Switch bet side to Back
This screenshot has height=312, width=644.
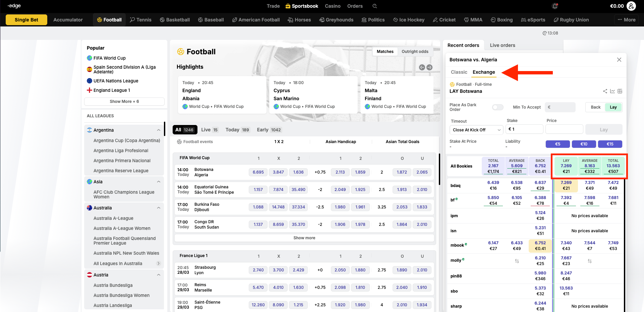(x=595, y=107)
